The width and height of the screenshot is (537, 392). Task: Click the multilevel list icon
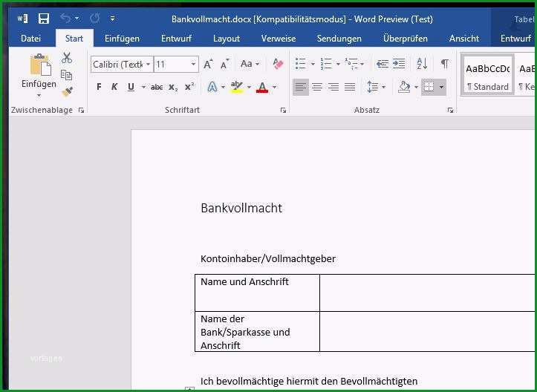(x=351, y=64)
